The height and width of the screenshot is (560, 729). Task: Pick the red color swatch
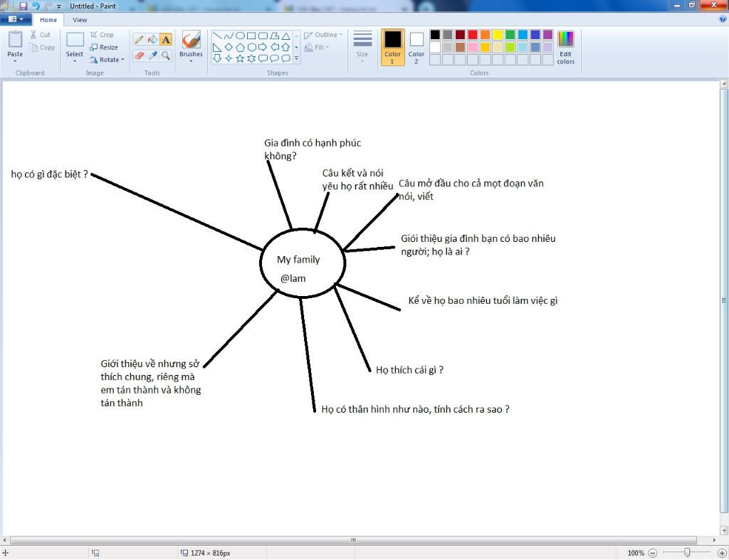click(x=473, y=34)
